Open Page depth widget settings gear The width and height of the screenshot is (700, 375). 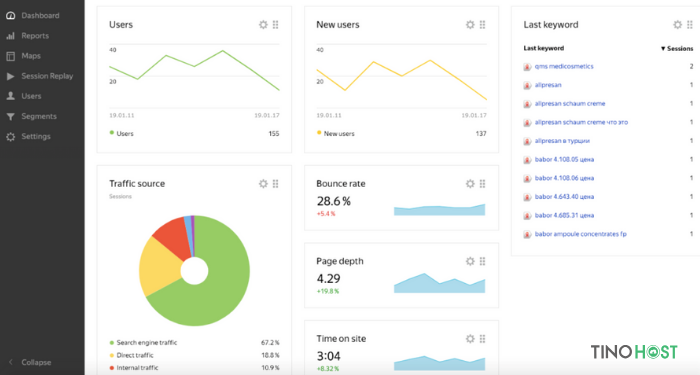[x=470, y=261]
